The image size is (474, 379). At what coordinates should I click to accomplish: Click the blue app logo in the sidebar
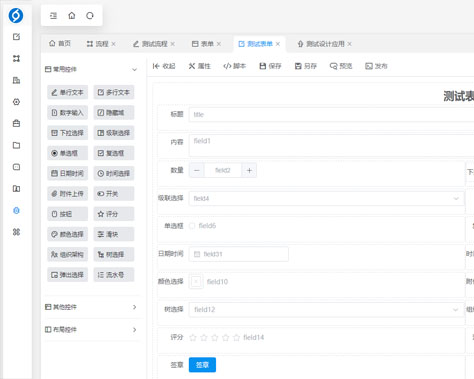tap(16, 15)
